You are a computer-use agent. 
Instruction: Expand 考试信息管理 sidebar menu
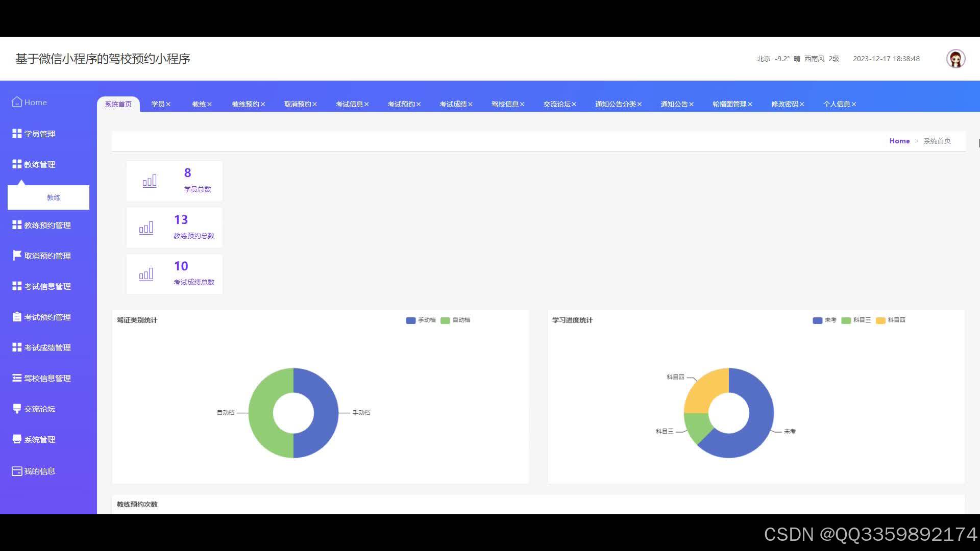[48, 286]
